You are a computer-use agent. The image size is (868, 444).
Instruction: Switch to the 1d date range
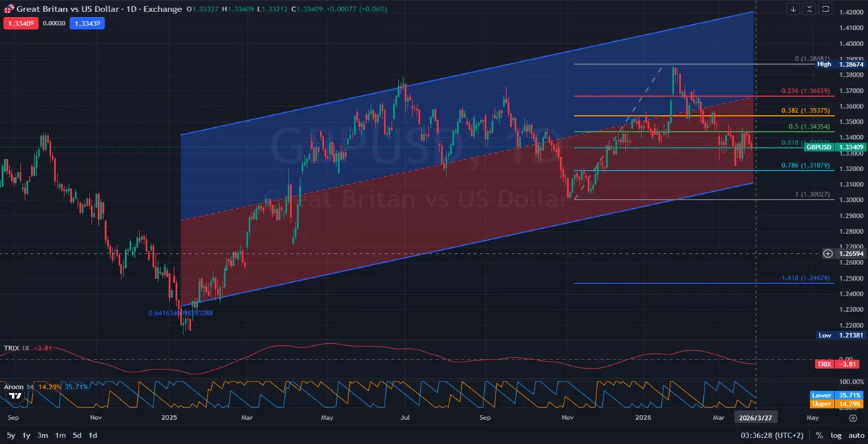click(92, 435)
